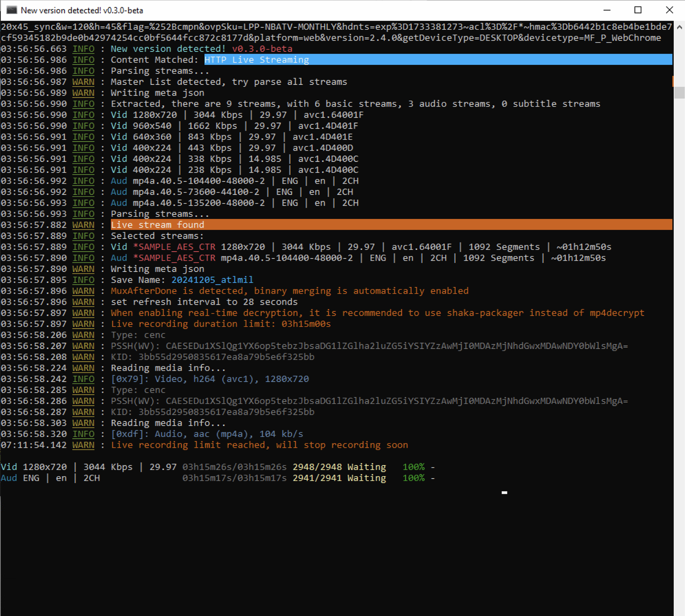Click the orange 'Live stream found' banner
Viewport: 685px width, 616px height.
[158, 225]
